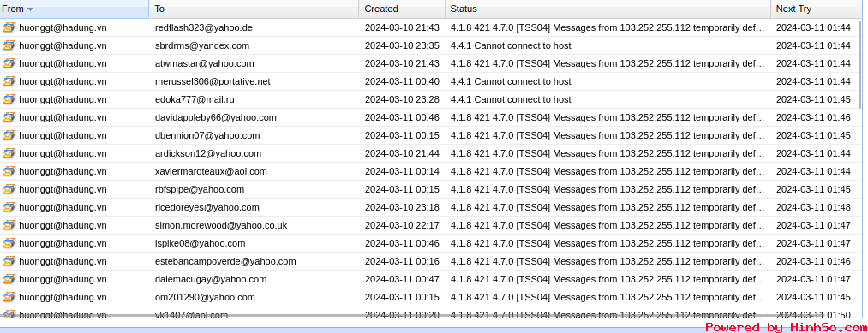Click the Status column header
868x333 pixels.
click(x=608, y=9)
